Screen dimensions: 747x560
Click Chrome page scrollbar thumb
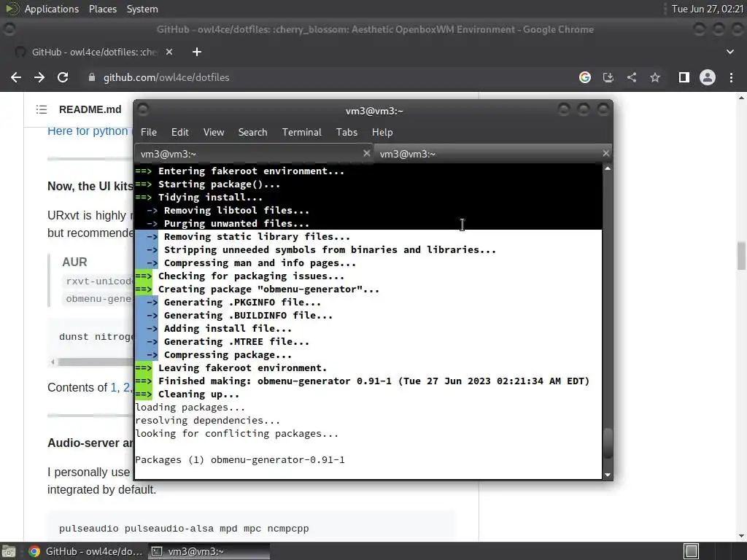click(x=741, y=255)
